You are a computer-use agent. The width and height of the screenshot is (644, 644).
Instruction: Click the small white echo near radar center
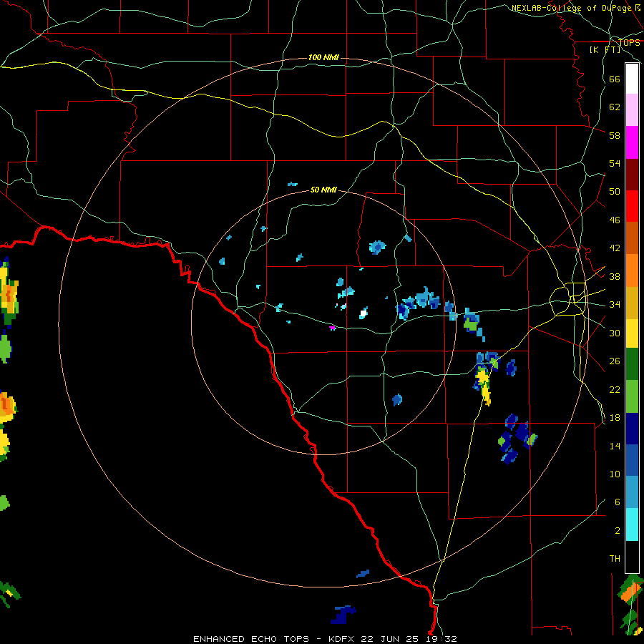364,313
